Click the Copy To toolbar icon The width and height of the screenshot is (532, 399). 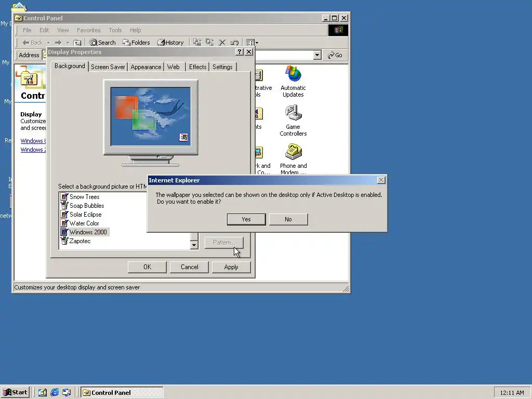click(210, 43)
